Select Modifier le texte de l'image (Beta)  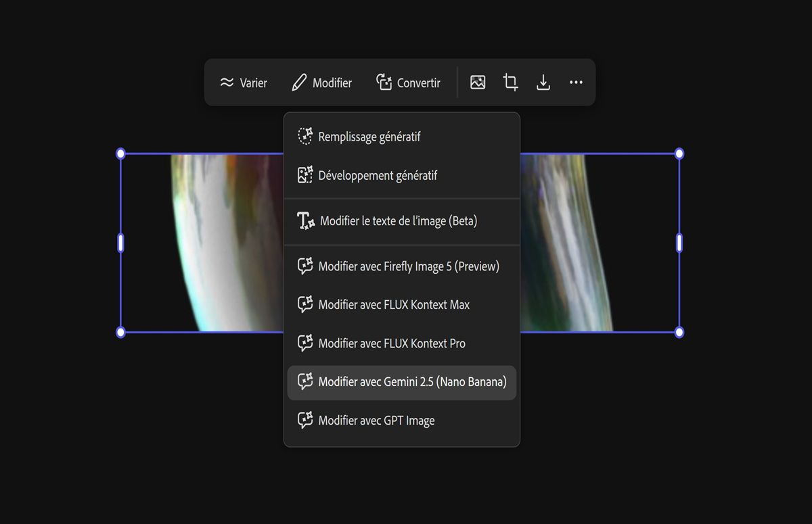tap(402, 221)
